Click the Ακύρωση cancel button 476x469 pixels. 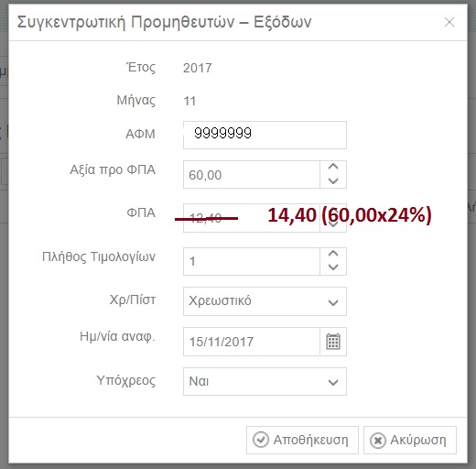click(x=410, y=440)
